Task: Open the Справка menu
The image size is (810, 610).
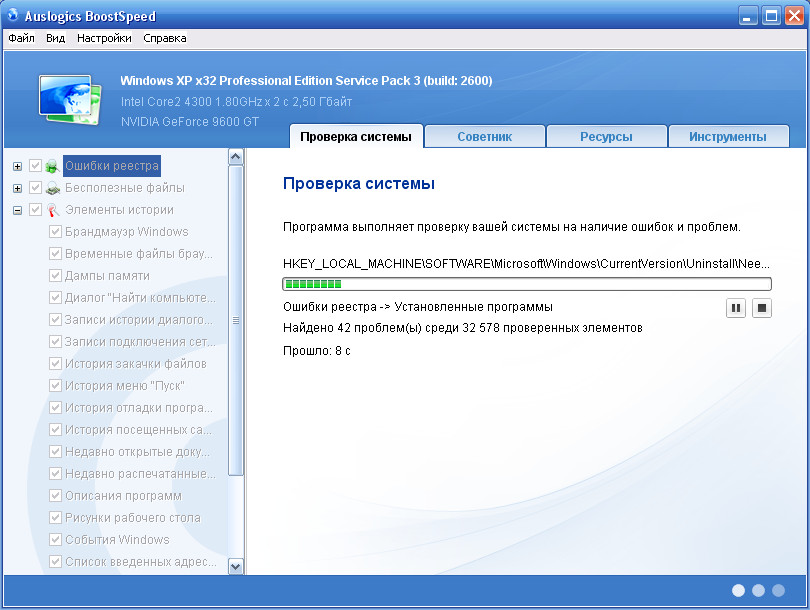Action: [165, 38]
